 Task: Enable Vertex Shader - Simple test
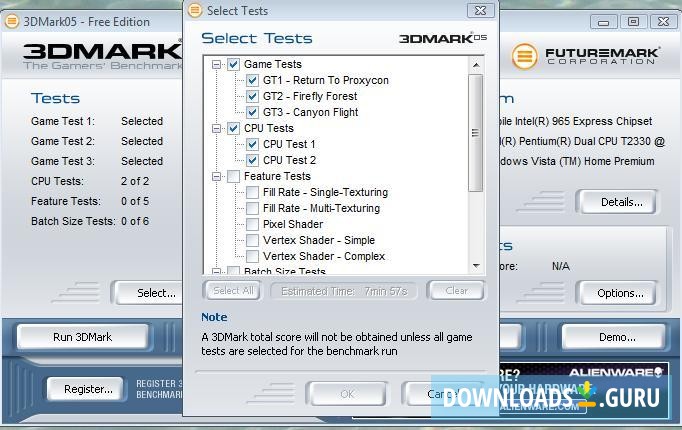(252, 240)
